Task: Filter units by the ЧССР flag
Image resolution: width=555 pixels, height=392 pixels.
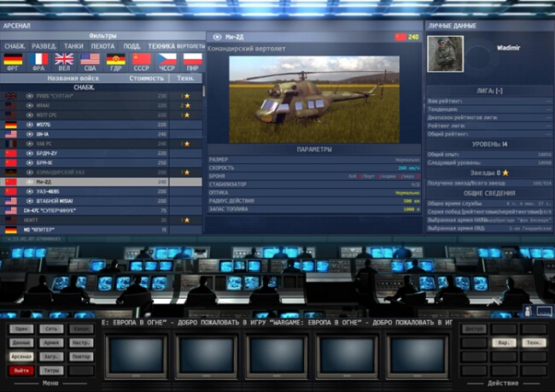Action: click(x=167, y=59)
